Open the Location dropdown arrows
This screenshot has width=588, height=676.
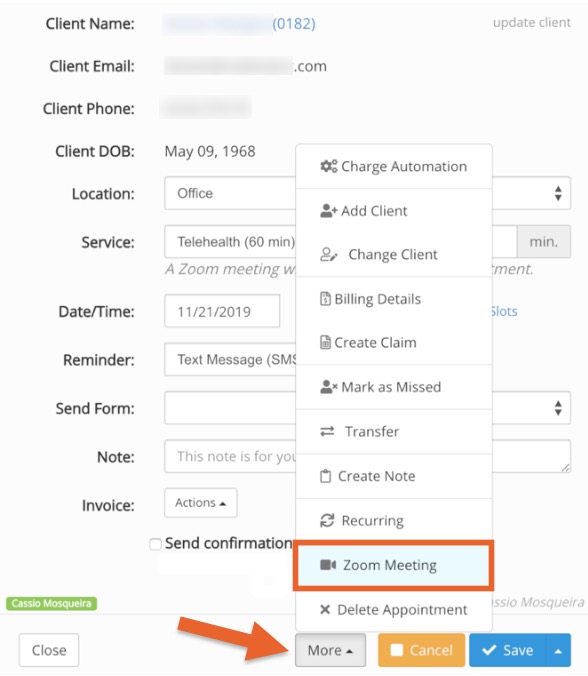click(x=558, y=194)
